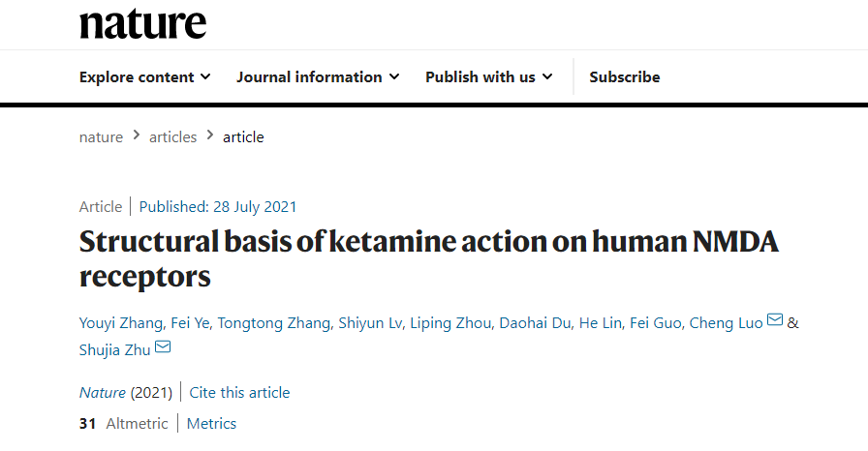The width and height of the screenshot is (868, 451).
Task: Click author Daohai Du
Action: (536, 323)
